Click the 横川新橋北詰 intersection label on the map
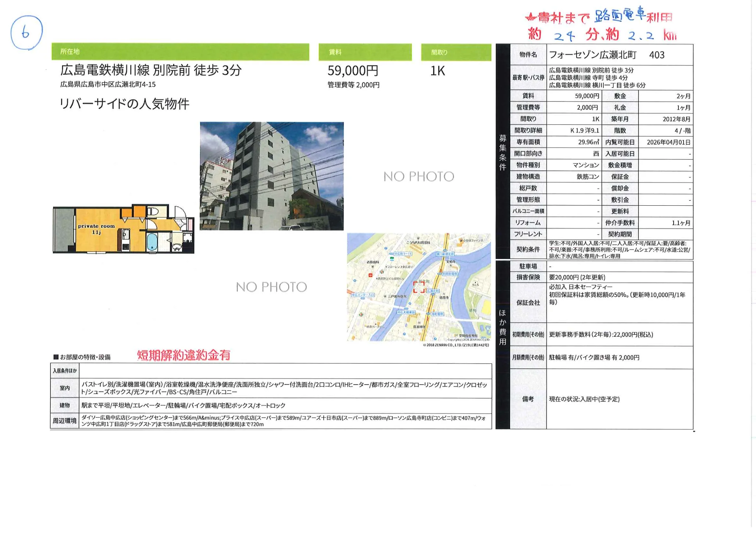 point(445,254)
